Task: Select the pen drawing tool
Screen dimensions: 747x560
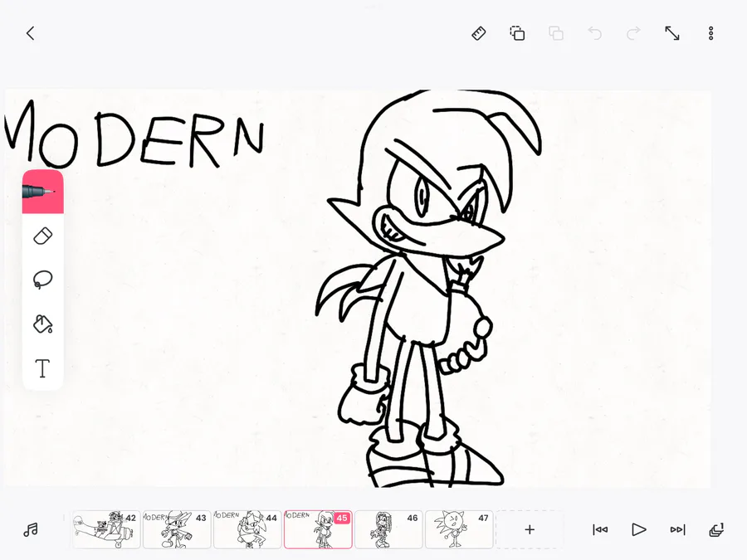Action: (x=43, y=192)
